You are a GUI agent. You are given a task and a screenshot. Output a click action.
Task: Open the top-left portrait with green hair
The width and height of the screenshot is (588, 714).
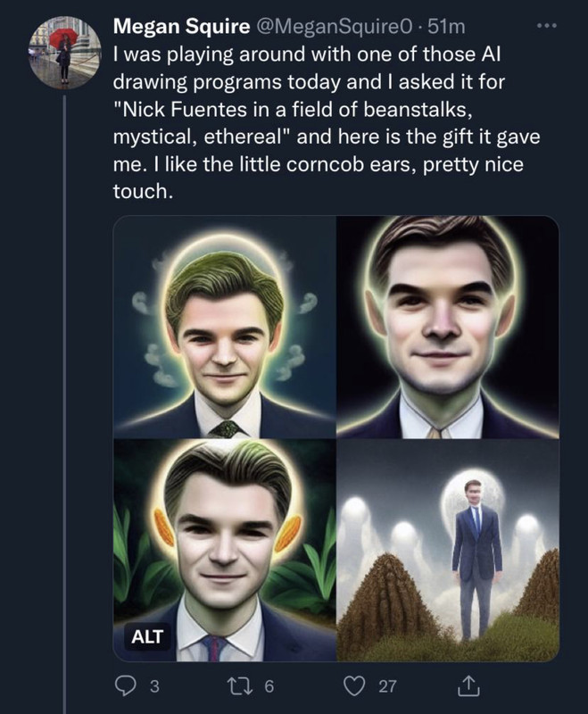(x=225, y=328)
